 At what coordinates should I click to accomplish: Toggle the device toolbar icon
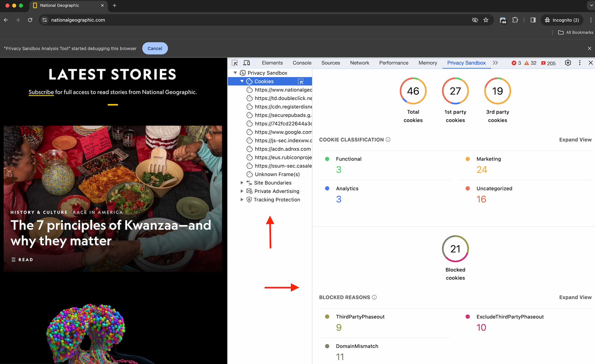[x=247, y=63]
